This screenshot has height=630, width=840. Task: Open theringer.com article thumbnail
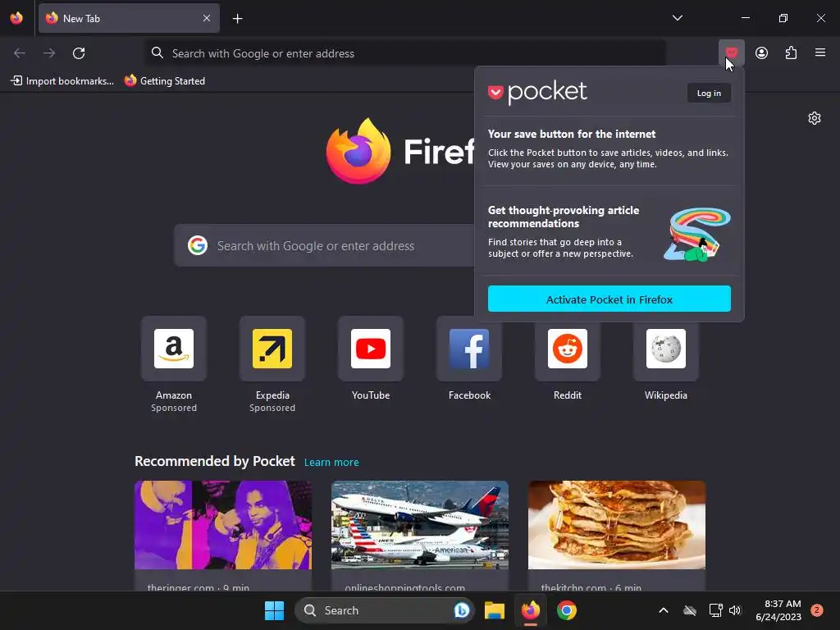[x=223, y=525]
